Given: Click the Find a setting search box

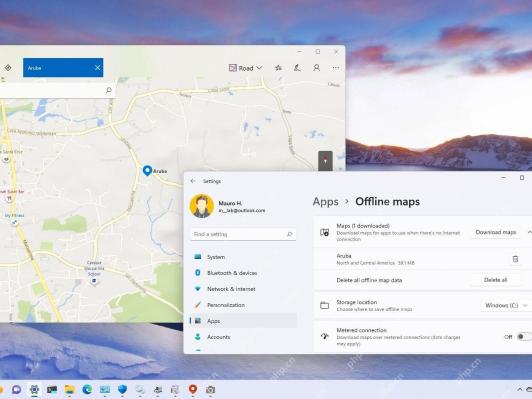Looking at the screenshot, I should click(243, 234).
